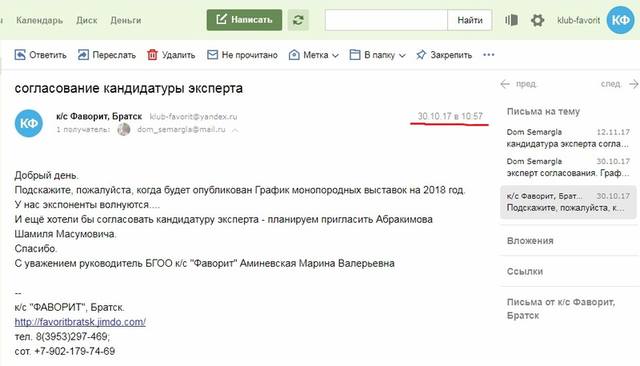The height and width of the screenshot is (366, 640).
Task: Open settings gear icon
Action: (537, 20)
